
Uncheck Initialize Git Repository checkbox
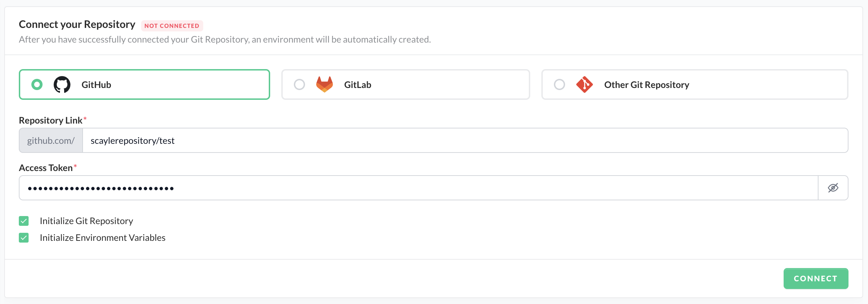point(24,221)
